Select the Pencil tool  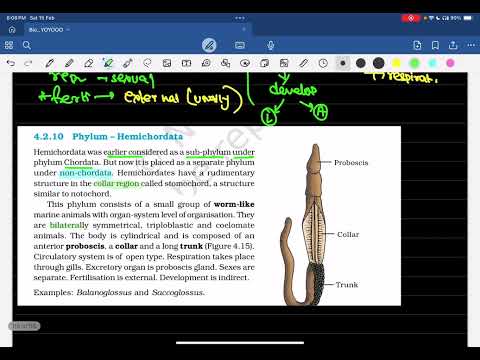coord(69,63)
